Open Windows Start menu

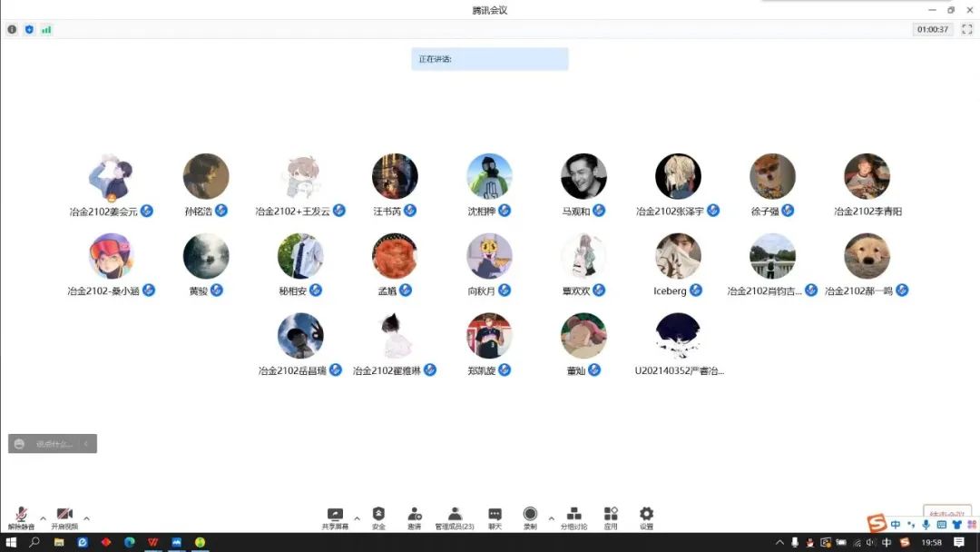(x=11, y=542)
